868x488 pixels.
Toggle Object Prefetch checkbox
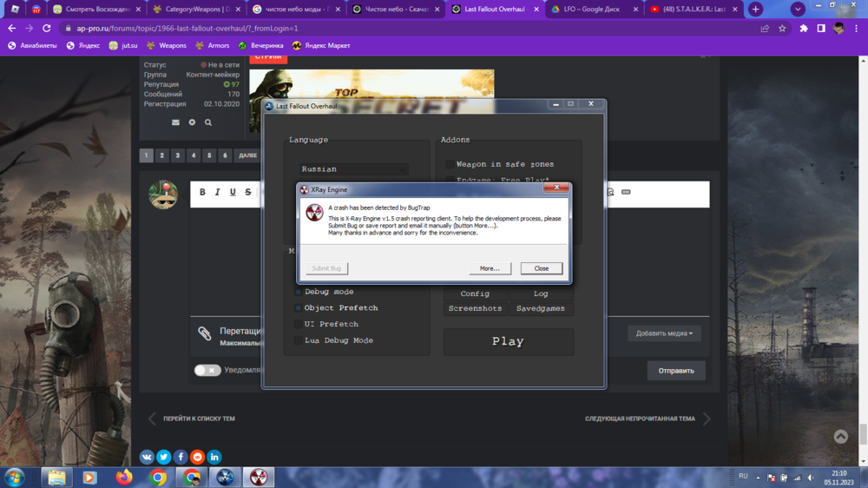point(299,308)
